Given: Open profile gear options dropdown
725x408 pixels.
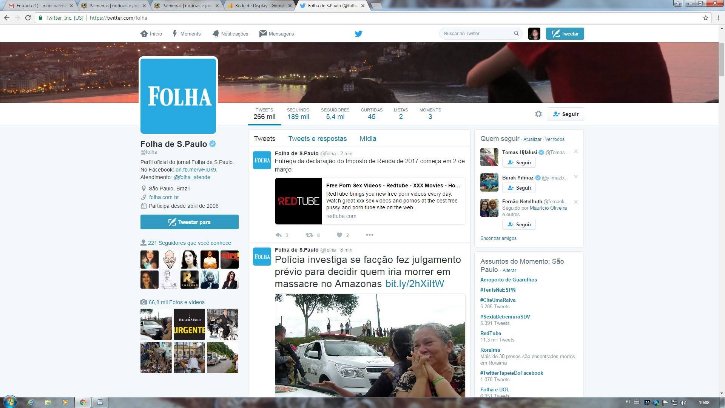Looking at the screenshot, I should pos(538,114).
